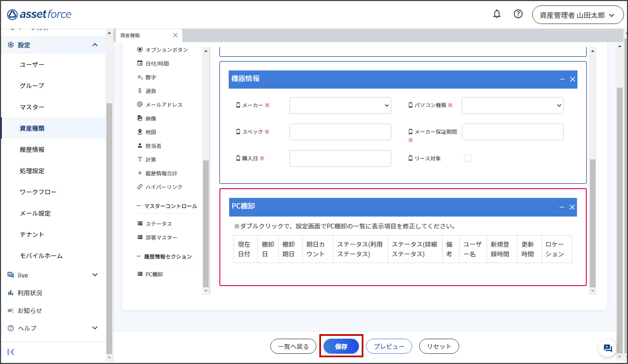
Task: Open 処理設定 in the sidebar
Action: pyautogui.click(x=32, y=171)
